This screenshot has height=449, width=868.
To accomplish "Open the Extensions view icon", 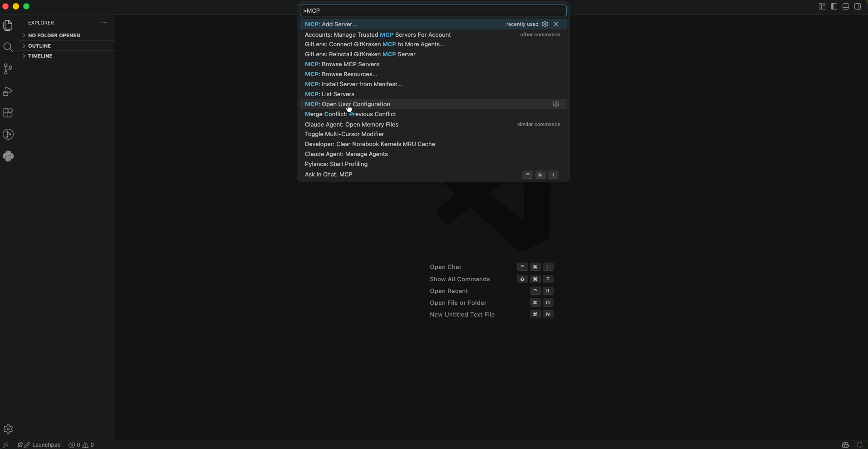I will [x=8, y=112].
